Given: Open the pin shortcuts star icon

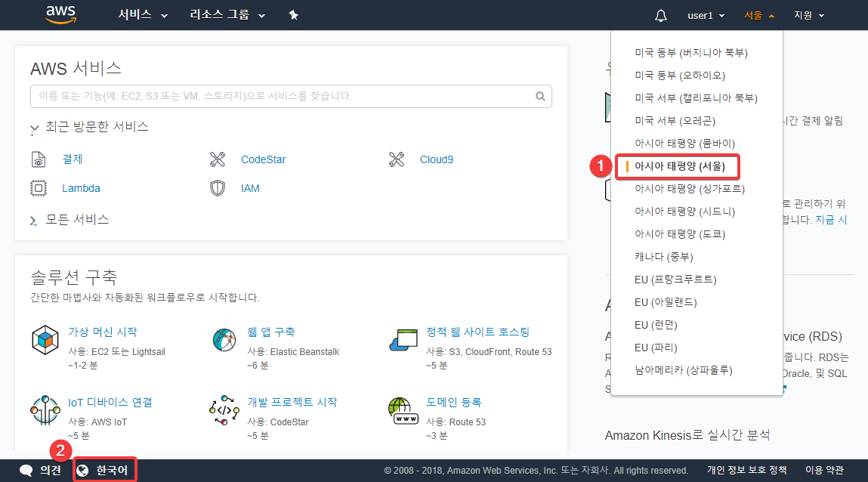Looking at the screenshot, I should click(x=293, y=16).
